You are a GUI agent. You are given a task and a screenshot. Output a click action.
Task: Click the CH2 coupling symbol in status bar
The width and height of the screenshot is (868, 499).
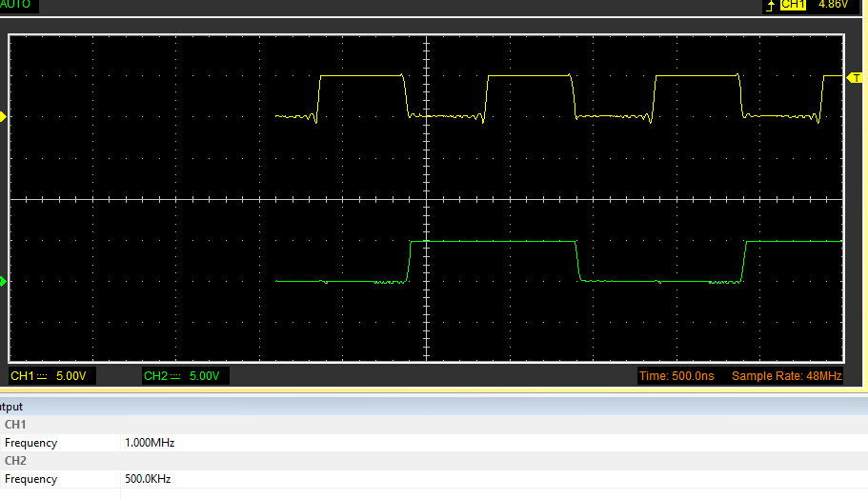176,376
